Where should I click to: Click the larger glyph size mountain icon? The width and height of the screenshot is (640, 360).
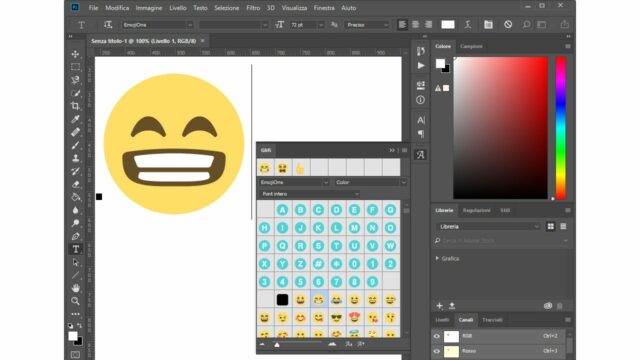tap(332, 344)
